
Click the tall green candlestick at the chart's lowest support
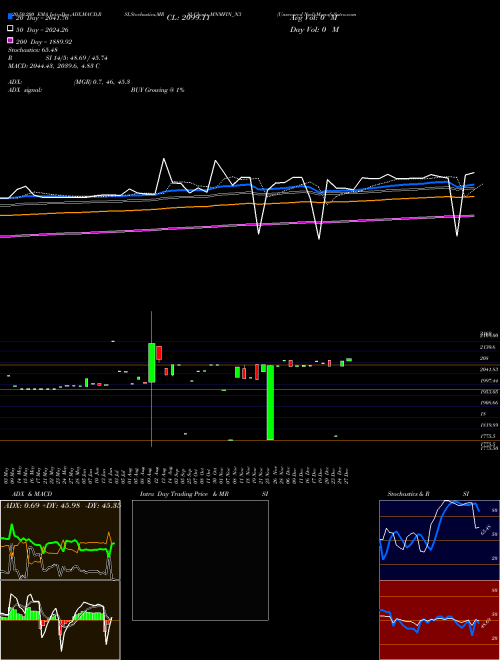pos(270,403)
